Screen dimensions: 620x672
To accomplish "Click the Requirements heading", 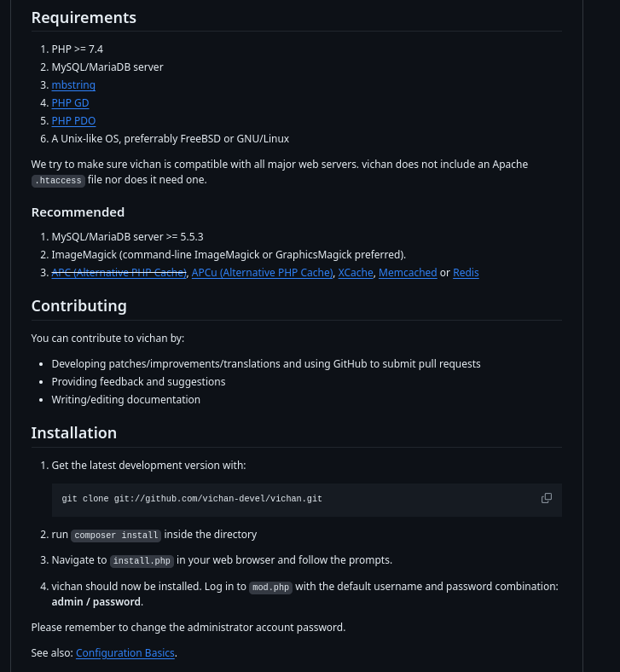I will (x=84, y=18).
